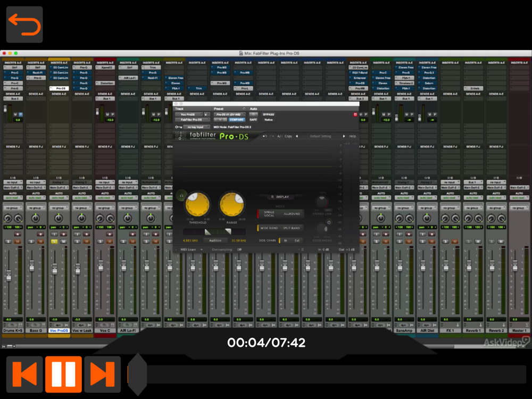Click the Distortion insert on Vox C track

point(105,83)
